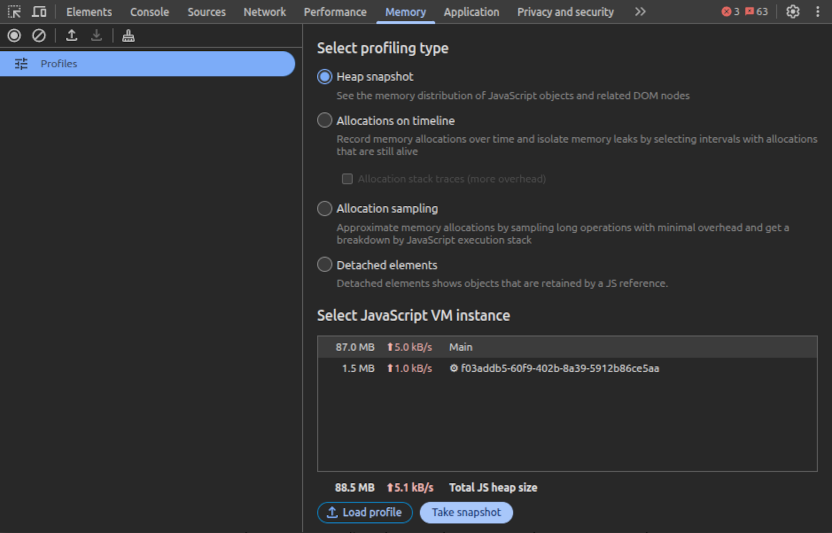Open the customize DevTools three-dot menu
832x533 pixels.
(x=818, y=12)
